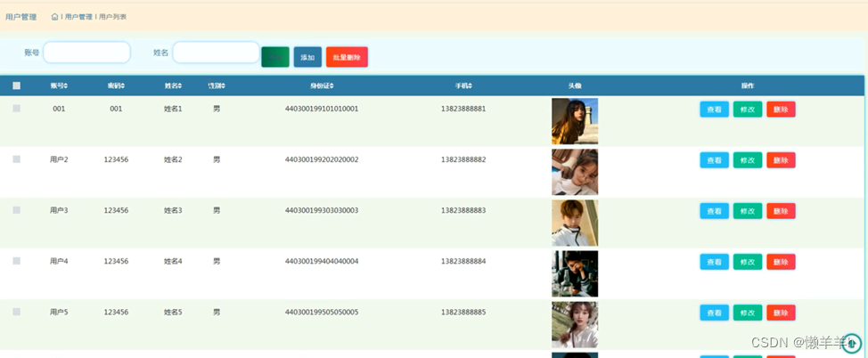Toggle the select-all checkbox in header

(x=17, y=85)
